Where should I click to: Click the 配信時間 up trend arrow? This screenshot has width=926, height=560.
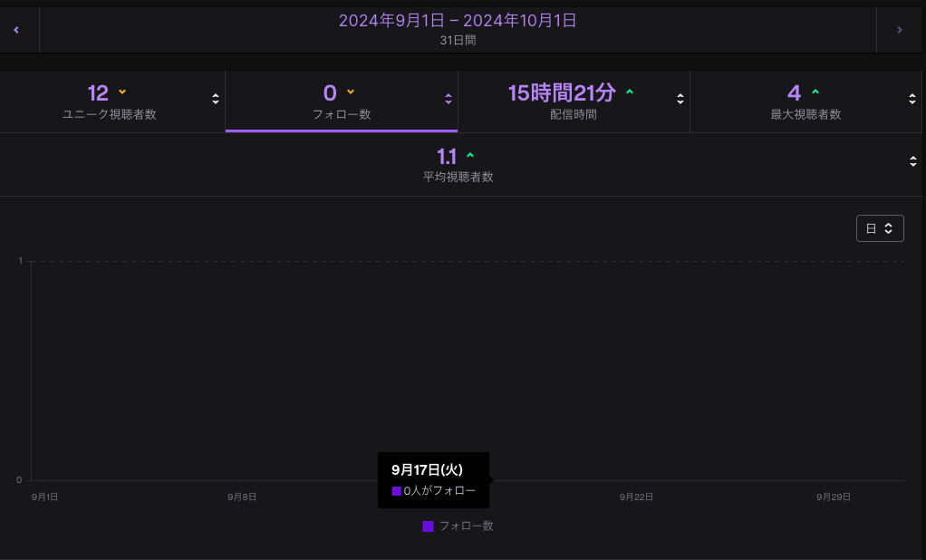tap(630, 92)
